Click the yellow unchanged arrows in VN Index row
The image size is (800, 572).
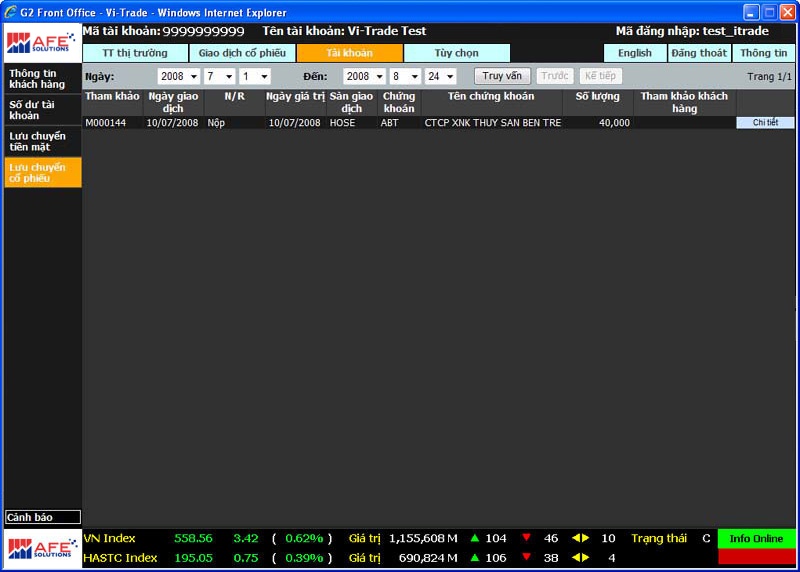[581, 538]
